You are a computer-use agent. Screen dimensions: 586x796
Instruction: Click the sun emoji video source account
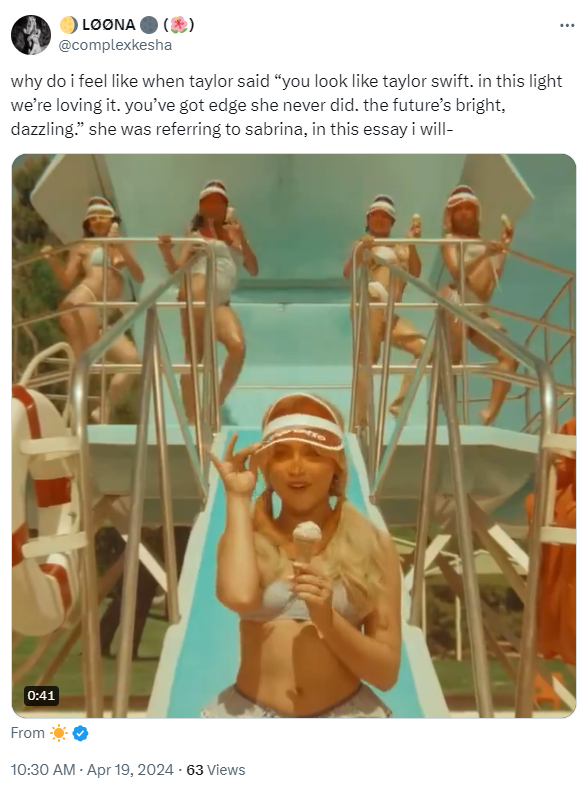[59, 733]
